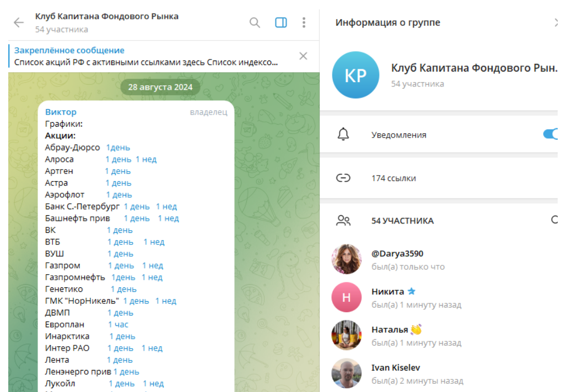Open member name Ivan Kiselev
The height and width of the screenshot is (392, 588).
[396, 368]
